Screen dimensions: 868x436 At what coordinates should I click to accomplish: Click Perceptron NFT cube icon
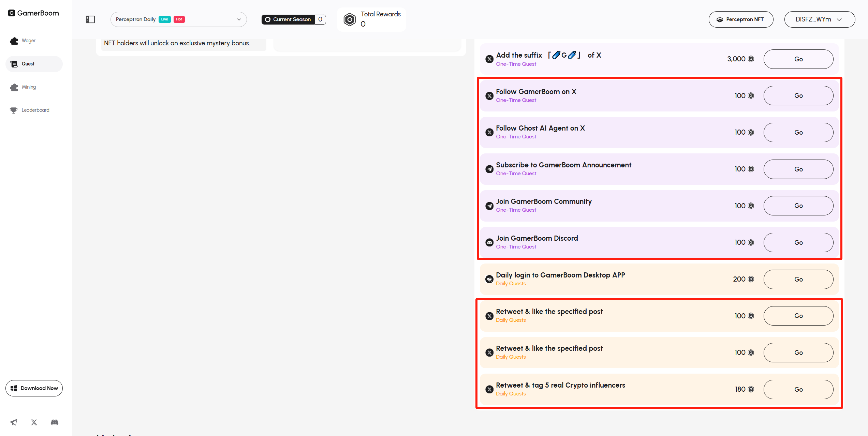tap(720, 19)
